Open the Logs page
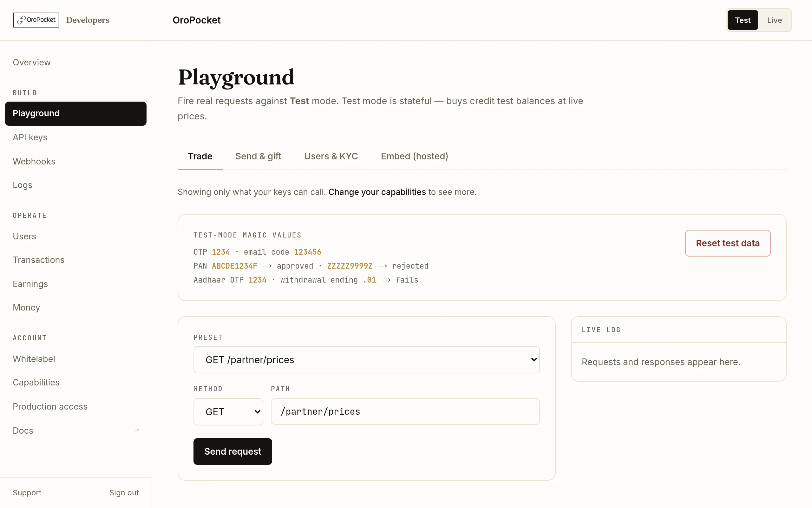The image size is (812, 508). click(76, 185)
